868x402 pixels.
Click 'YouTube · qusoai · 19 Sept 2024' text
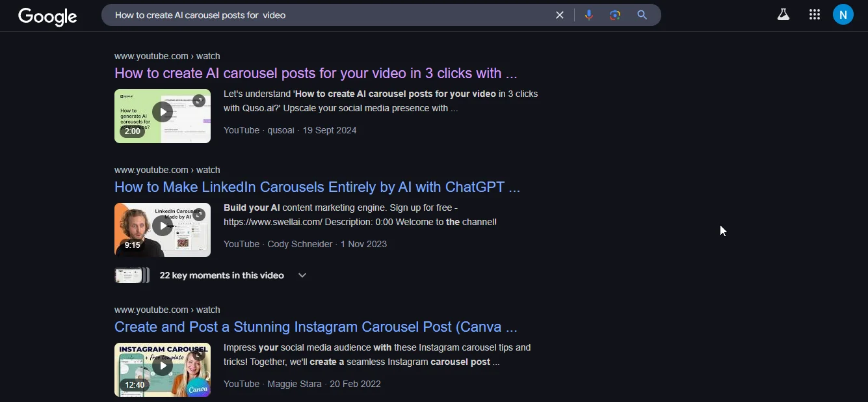[x=290, y=130]
